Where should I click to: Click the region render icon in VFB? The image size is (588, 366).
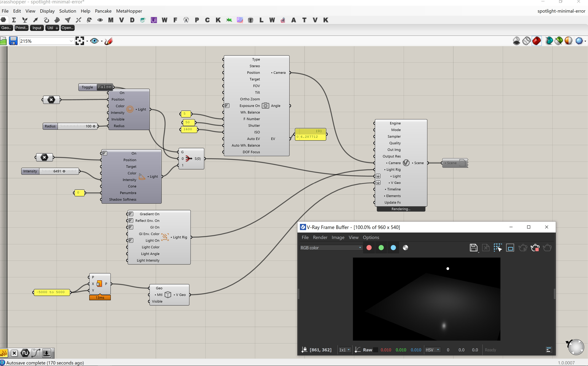click(498, 248)
